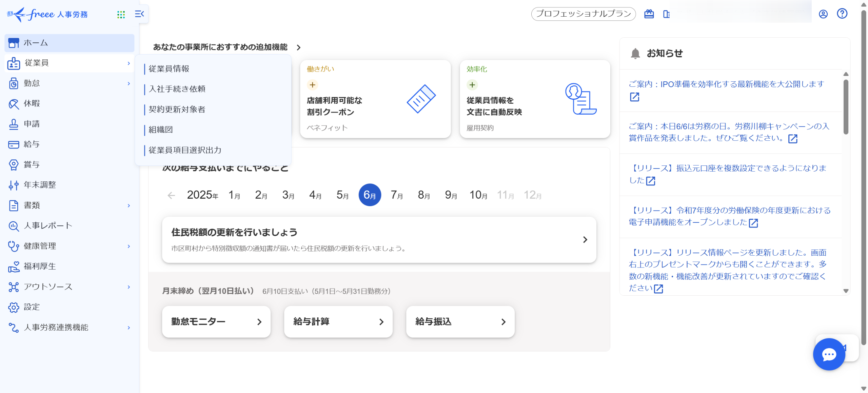Open the office building icon in header
The height and width of the screenshot is (393, 868).
(x=666, y=14)
